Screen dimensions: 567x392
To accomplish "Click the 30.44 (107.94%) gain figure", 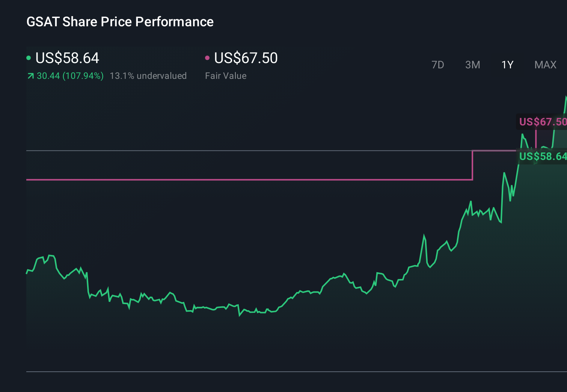I will tap(70, 75).
